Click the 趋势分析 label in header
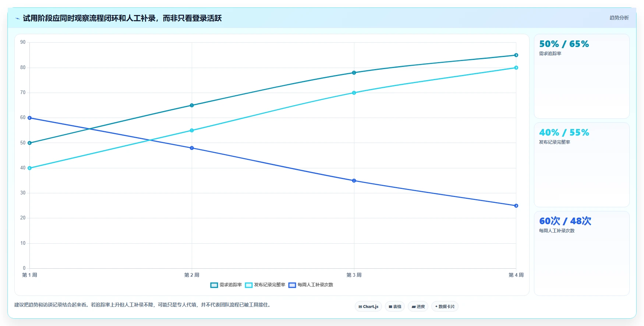The width and height of the screenshot is (644, 326). coord(619,18)
